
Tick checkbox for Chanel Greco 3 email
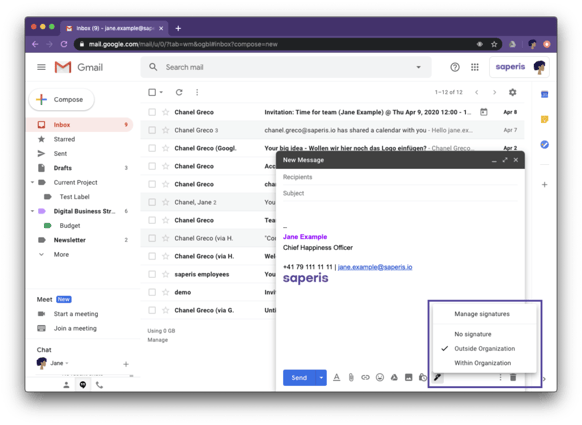pos(152,130)
